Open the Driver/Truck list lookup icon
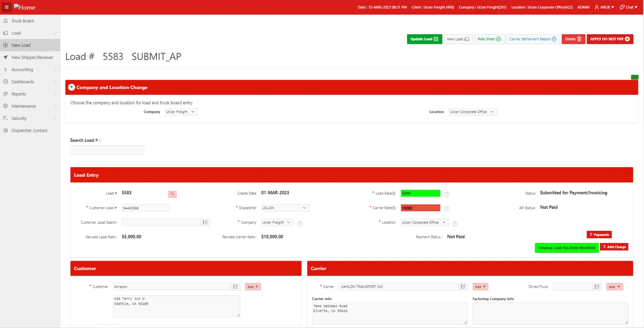 597,287
